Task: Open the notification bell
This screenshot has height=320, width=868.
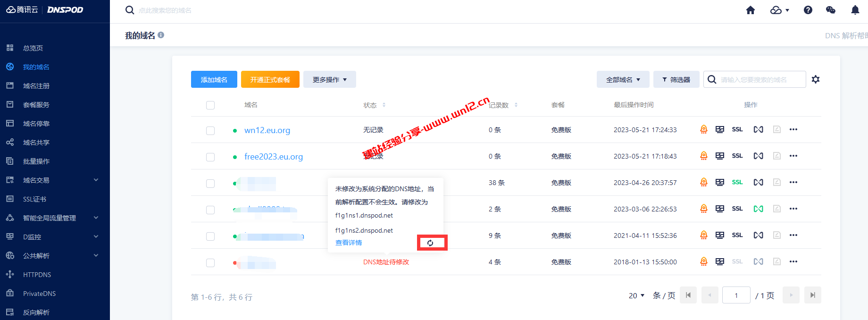Action: tap(855, 10)
